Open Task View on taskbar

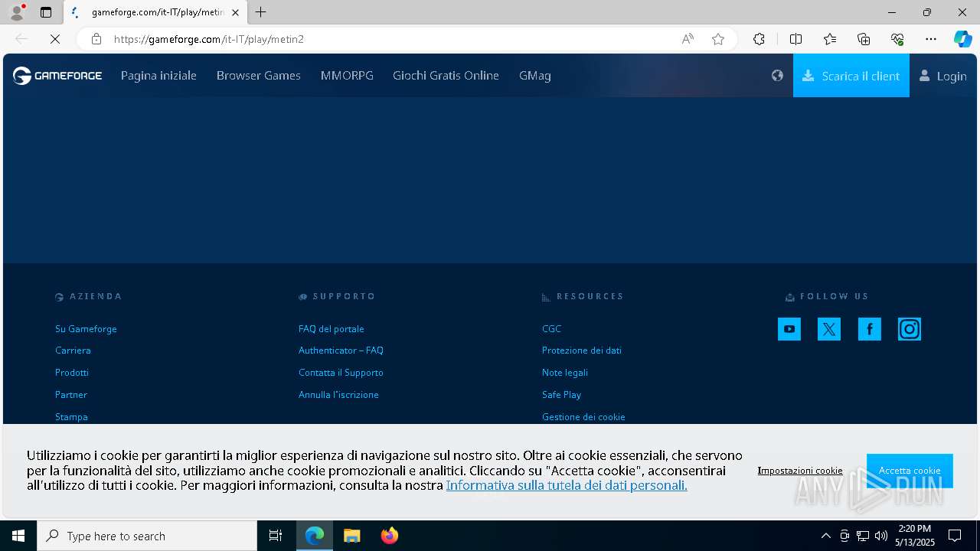click(x=276, y=536)
